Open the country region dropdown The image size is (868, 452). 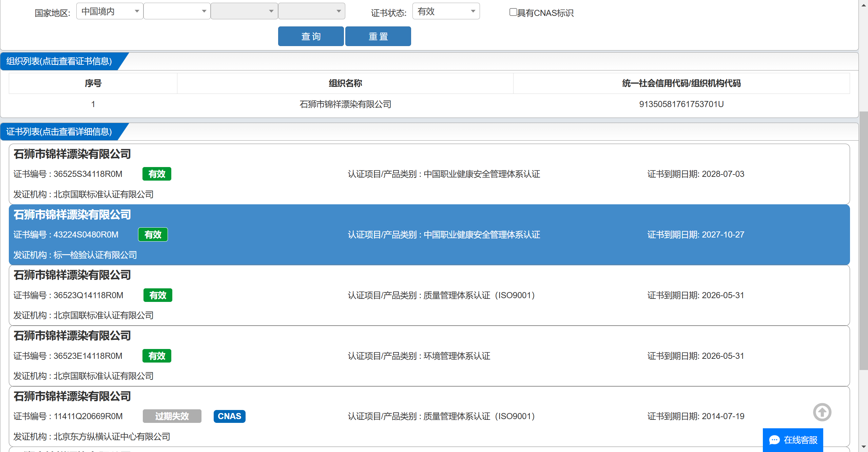click(x=110, y=11)
